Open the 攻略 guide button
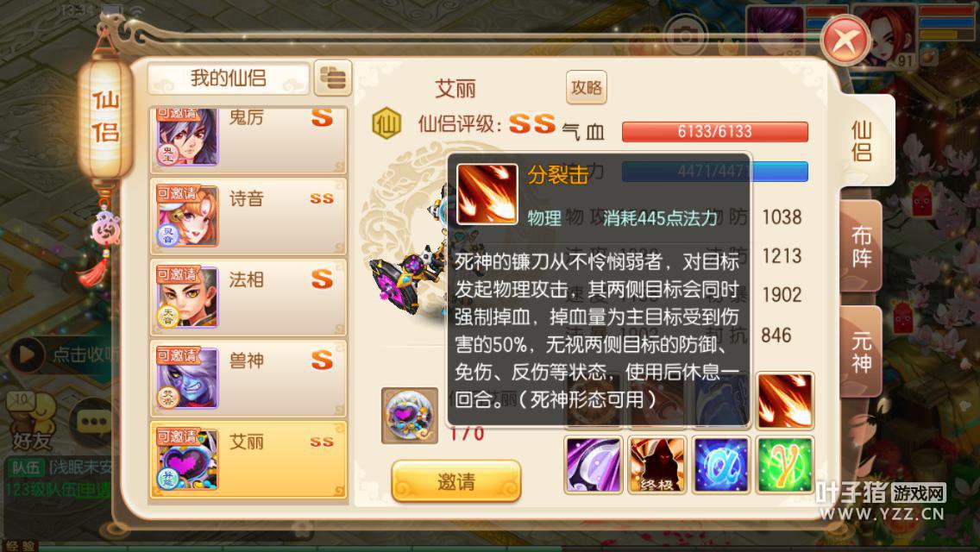Screen dimensions: 980x552 click(587, 87)
